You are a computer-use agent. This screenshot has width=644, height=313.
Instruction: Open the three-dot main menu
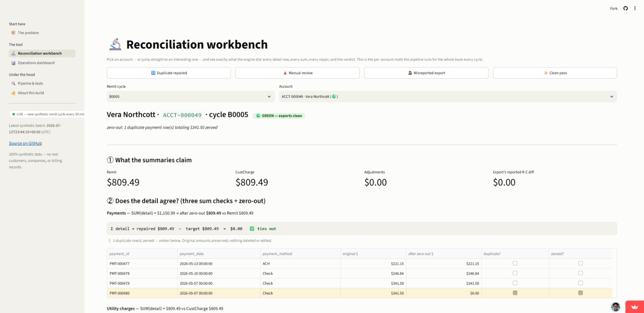pos(635,8)
